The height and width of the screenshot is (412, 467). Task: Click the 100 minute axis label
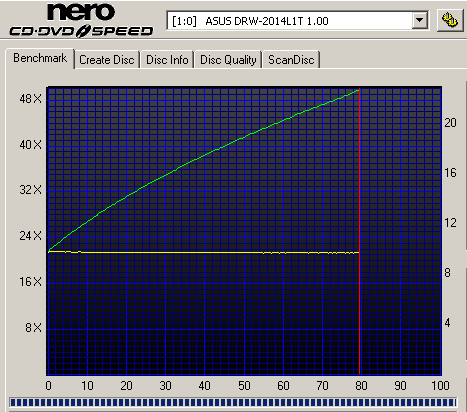click(440, 386)
